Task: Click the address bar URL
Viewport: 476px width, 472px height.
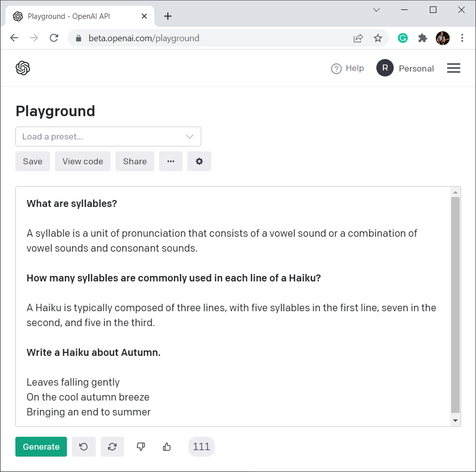Action: click(x=144, y=38)
